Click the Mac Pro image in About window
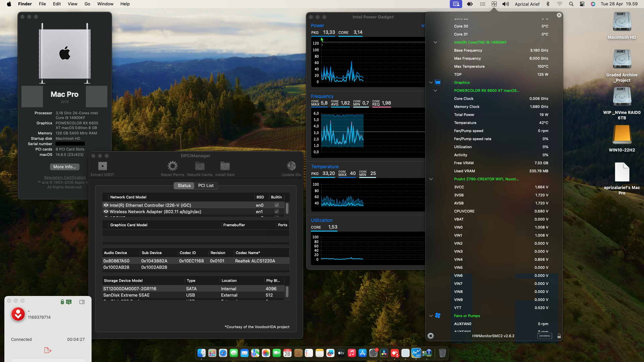This screenshot has height=362, width=644. click(x=65, y=53)
